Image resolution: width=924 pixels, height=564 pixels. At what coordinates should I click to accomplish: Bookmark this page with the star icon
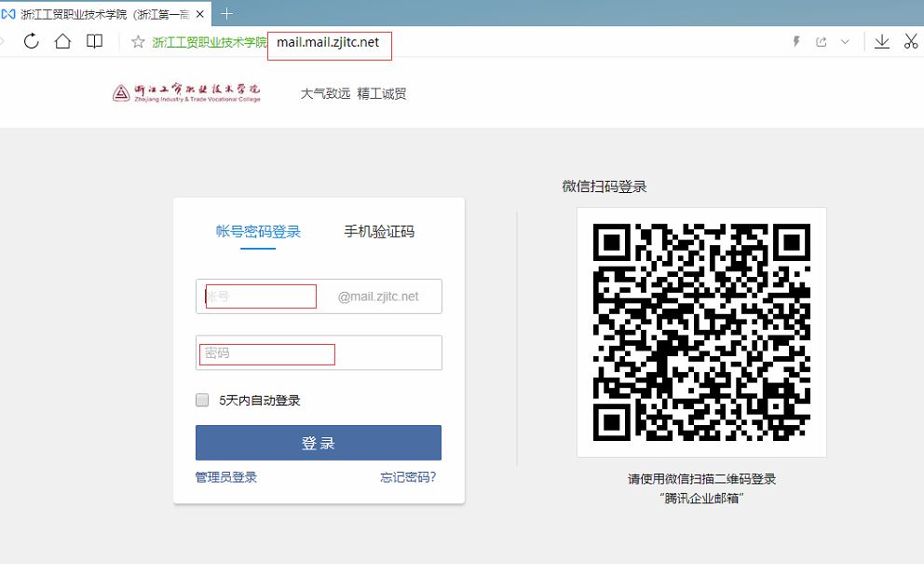click(x=138, y=42)
